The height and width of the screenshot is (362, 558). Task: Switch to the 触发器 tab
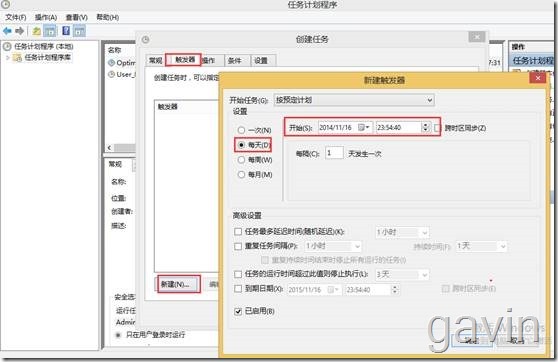tap(185, 59)
